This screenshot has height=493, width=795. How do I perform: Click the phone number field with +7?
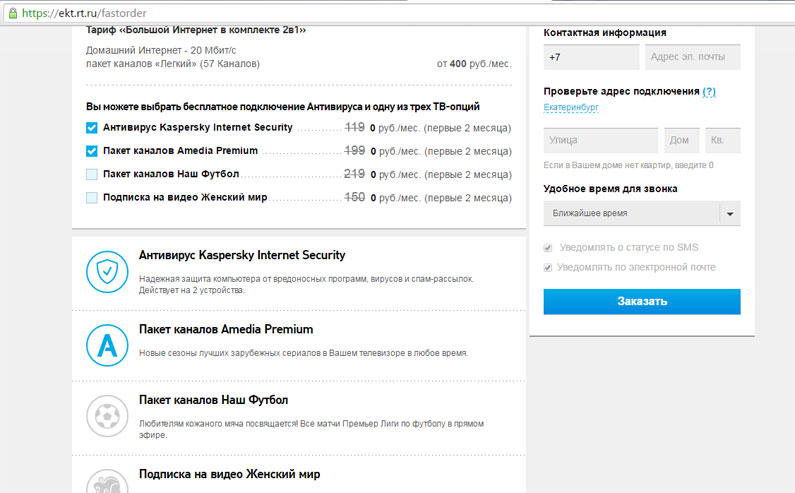[590, 58]
